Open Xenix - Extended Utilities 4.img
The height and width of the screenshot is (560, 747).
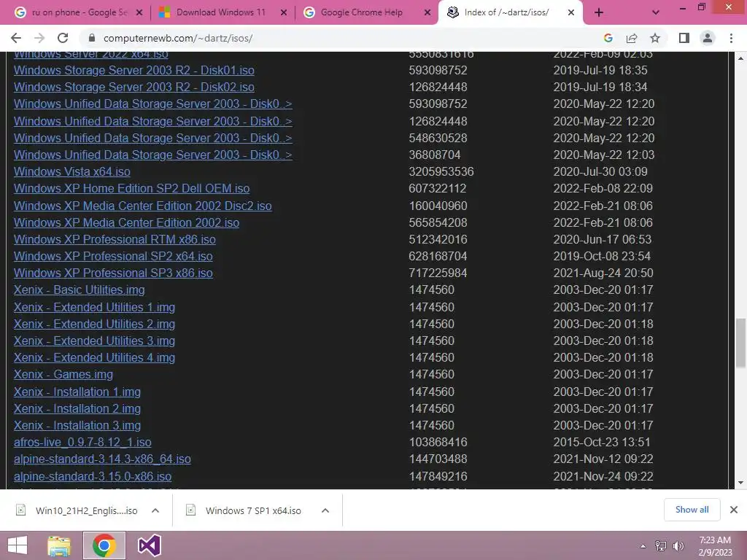[x=94, y=357]
